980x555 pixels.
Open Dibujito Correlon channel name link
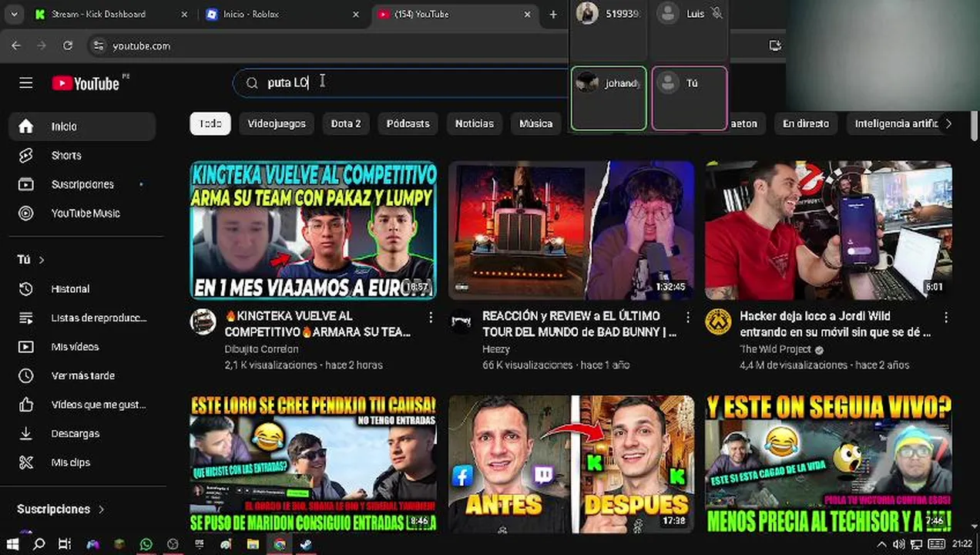pos(261,349)
